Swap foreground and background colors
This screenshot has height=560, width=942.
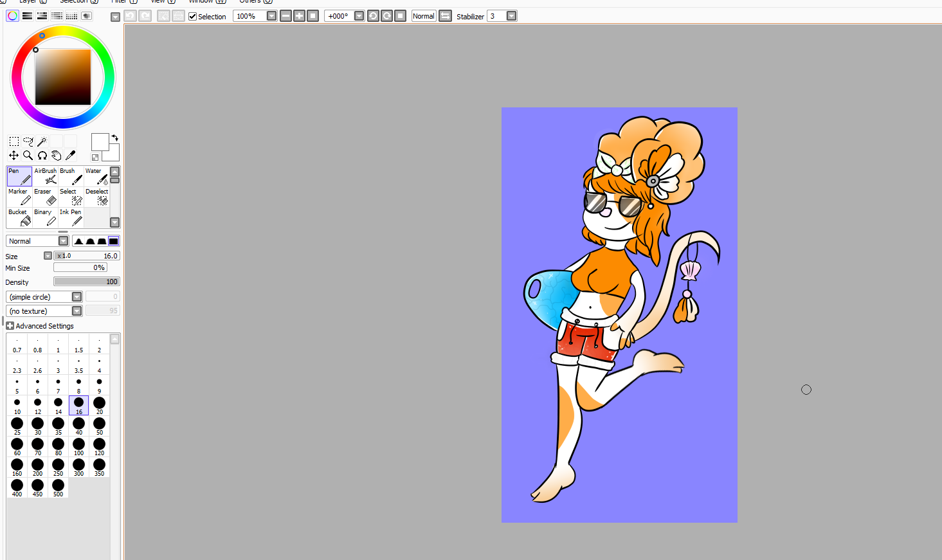point(114,138)
